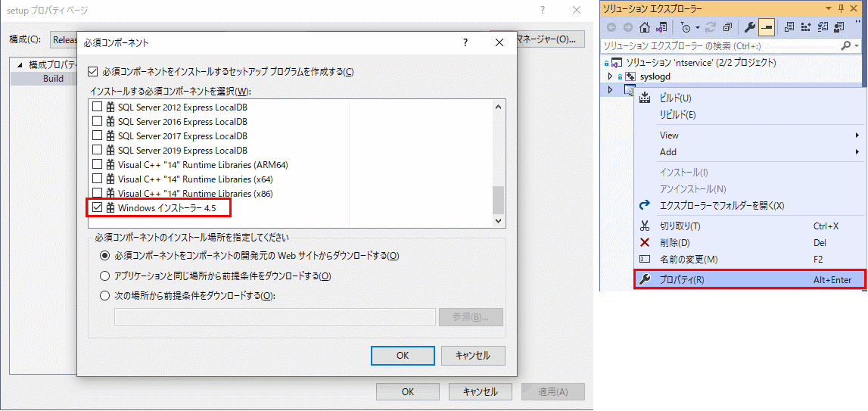The height and width of the screenshot is (411, 868).
Task: Expand the syslogd project node
Action: pyautogui.click(x=611, y=76)
